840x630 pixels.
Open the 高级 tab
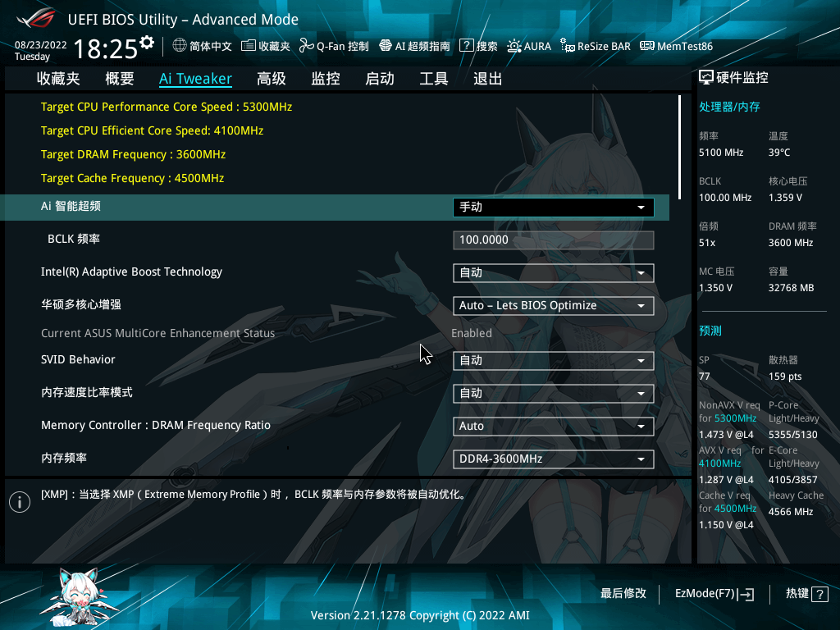272,79
